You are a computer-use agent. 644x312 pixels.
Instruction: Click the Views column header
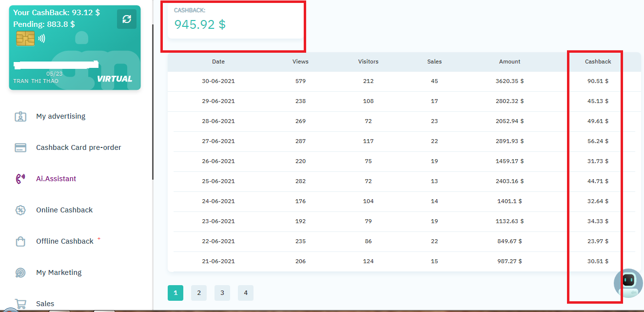[300, 62]
